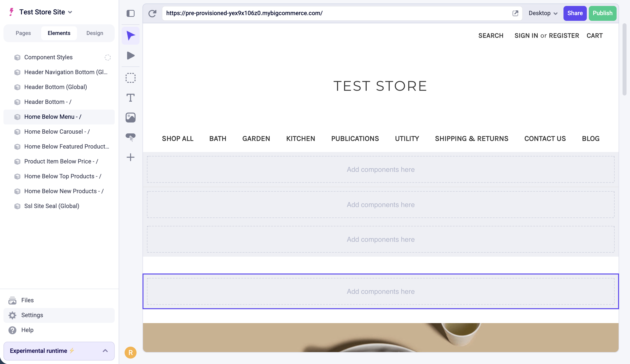This screenshot has width=630, height=364.
Task: Activate the play preview mode tool
Action: (x=131, y=56)
